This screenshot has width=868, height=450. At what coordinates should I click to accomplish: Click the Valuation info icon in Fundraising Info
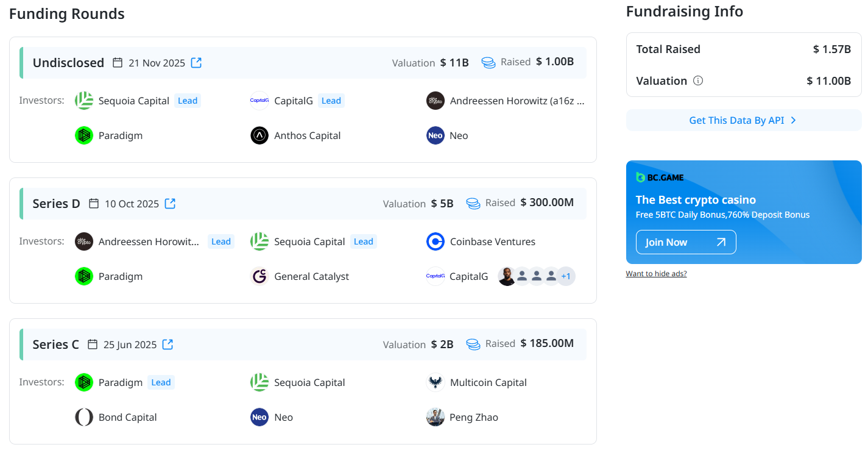698,80
